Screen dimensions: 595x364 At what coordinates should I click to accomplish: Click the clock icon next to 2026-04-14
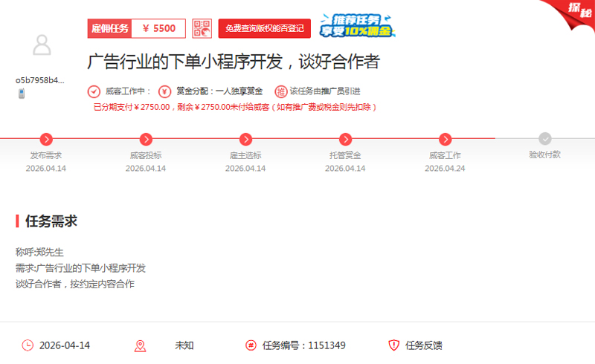28,345
